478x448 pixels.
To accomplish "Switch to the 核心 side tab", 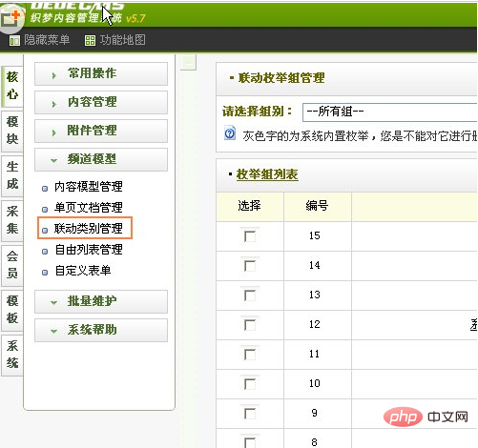I will click(x=12, y=86).
